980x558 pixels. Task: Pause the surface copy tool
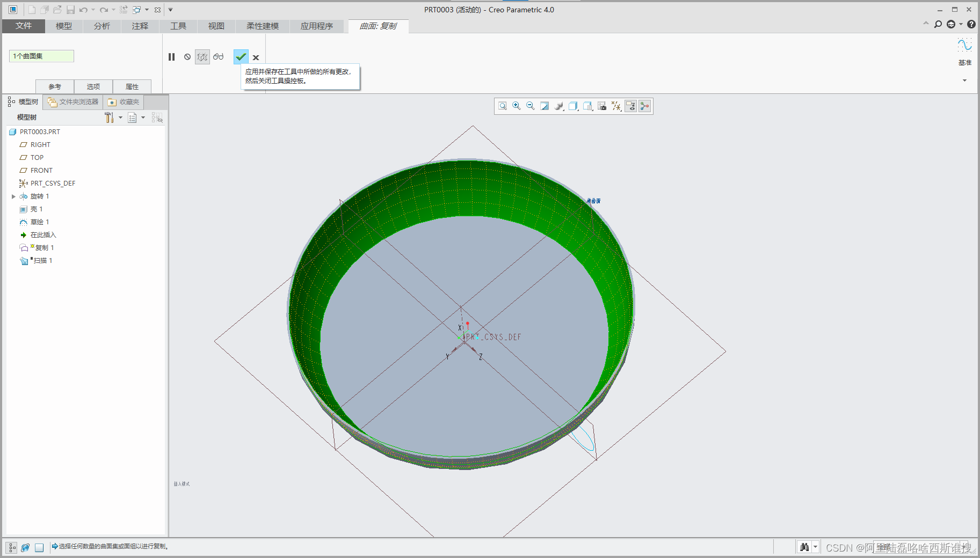(172, 57)
